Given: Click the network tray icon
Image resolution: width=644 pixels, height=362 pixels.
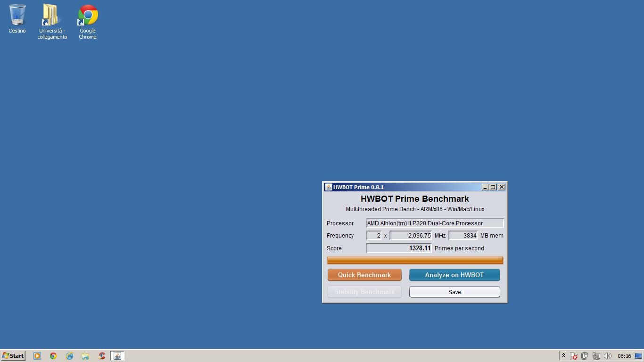Looking at the screenshot, I should pyautogui.click(x=596, y=356).
